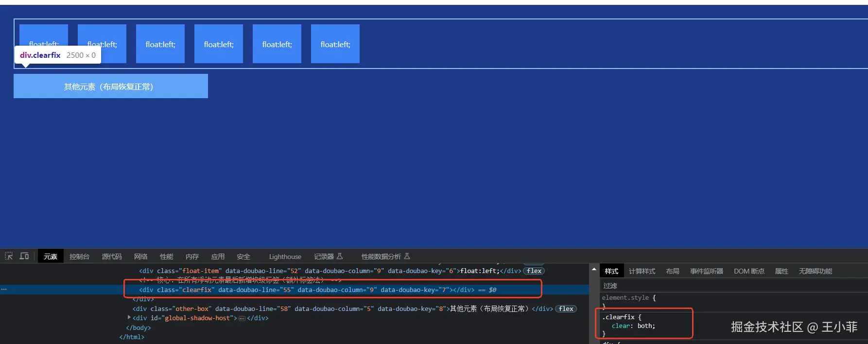
Task: Click the fifth float:left; box on page
Action: click(x=277, y=44)
